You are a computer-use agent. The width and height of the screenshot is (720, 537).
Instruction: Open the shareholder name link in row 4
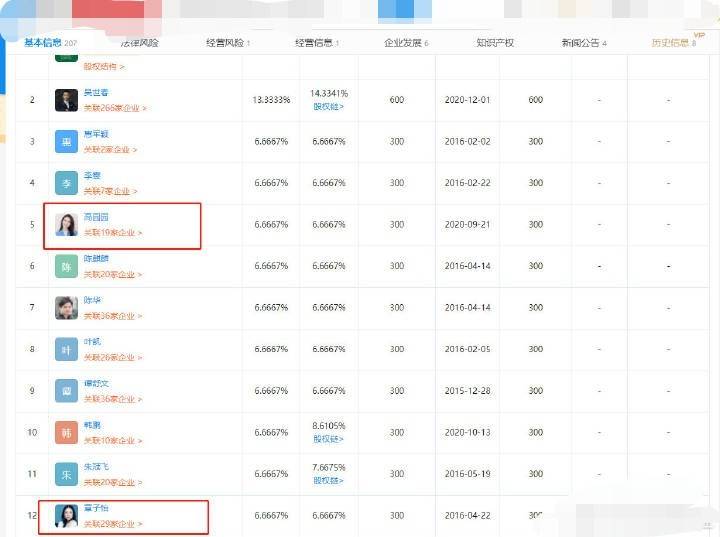[x=92, y=175]
